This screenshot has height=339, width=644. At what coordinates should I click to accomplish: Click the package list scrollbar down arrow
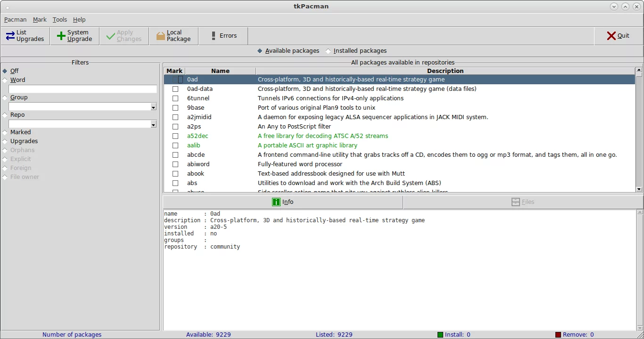[x=639, y=189]
